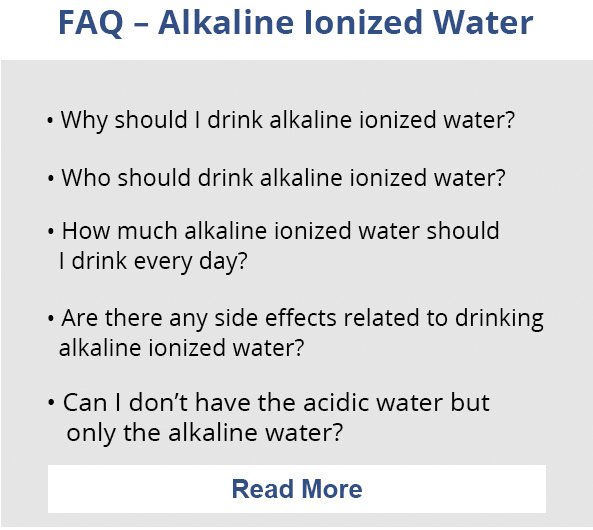Open 'Can I don't have the acidic water' question

[276, 417]
